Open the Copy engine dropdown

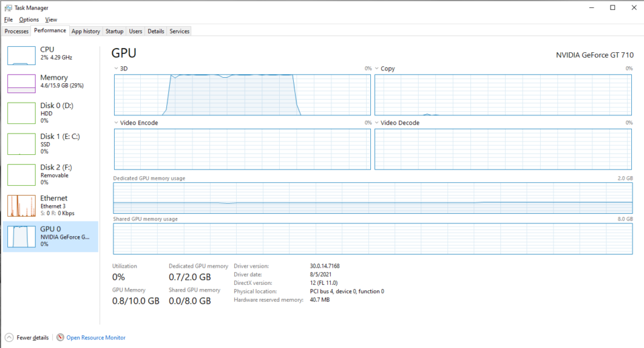376,68
